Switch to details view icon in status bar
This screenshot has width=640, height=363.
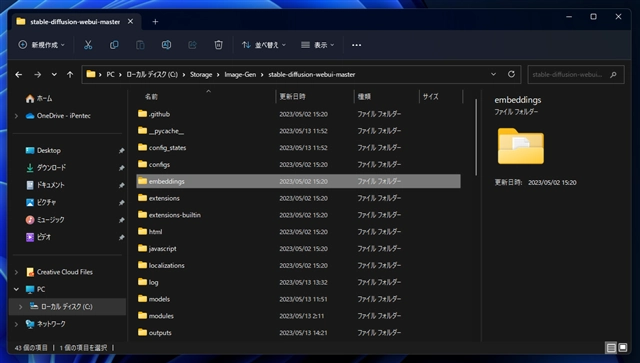(611, 347)
